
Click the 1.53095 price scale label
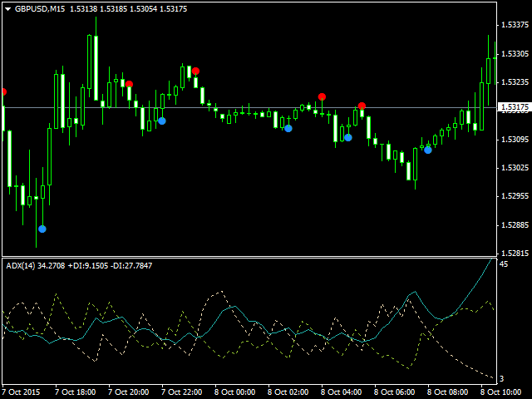[515, 140]
